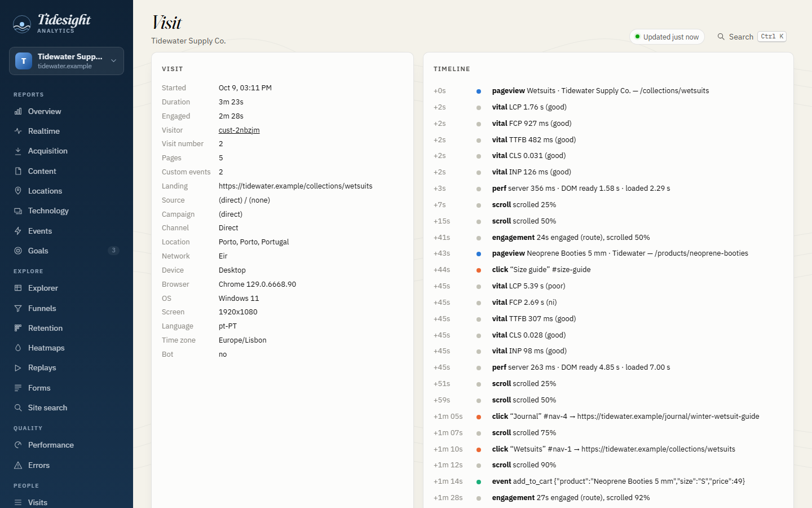
Task: Click 'perf server 356 ms' timeline row
Action: point(608,188)
